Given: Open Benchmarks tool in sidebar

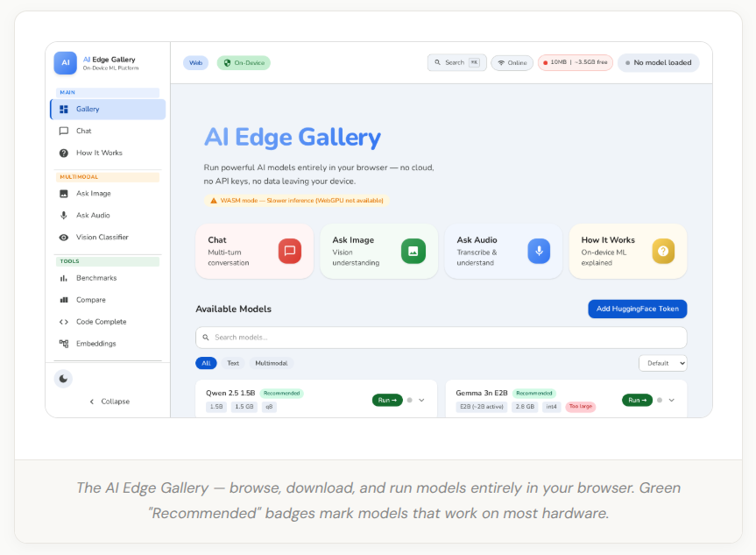Looking at the screenshot, I should (108, 278).
